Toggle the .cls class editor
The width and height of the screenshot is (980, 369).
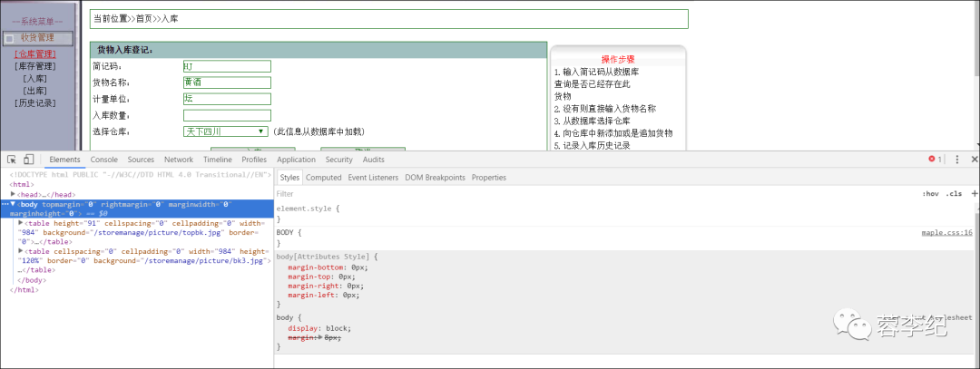(954, 194)
